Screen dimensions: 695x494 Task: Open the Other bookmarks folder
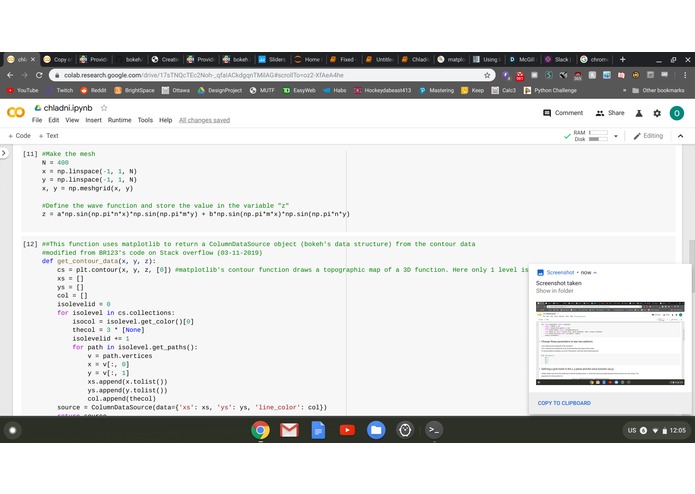658,90
